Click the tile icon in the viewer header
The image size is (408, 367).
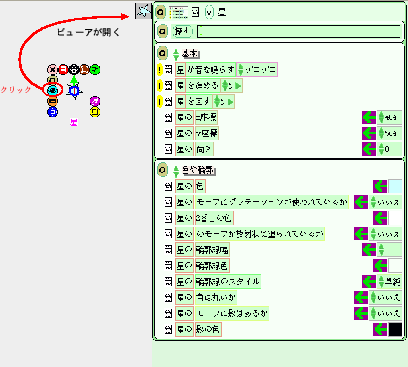[196, 13]
